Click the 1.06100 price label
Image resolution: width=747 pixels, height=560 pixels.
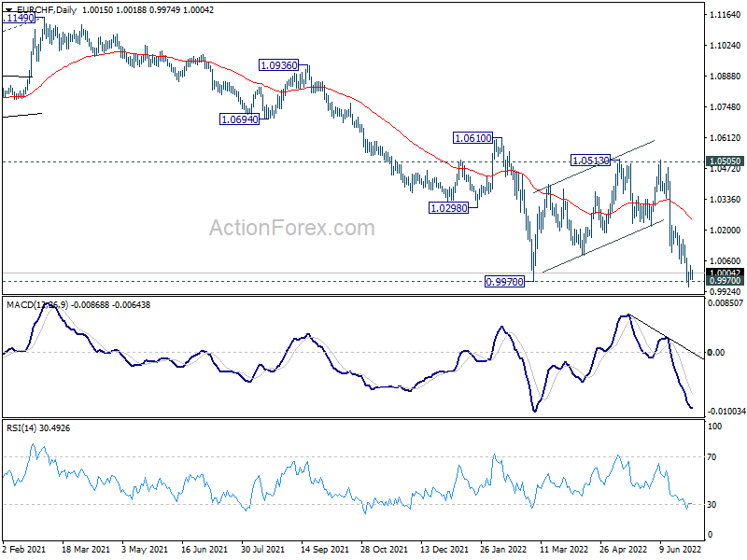click(x=473, y=138)
